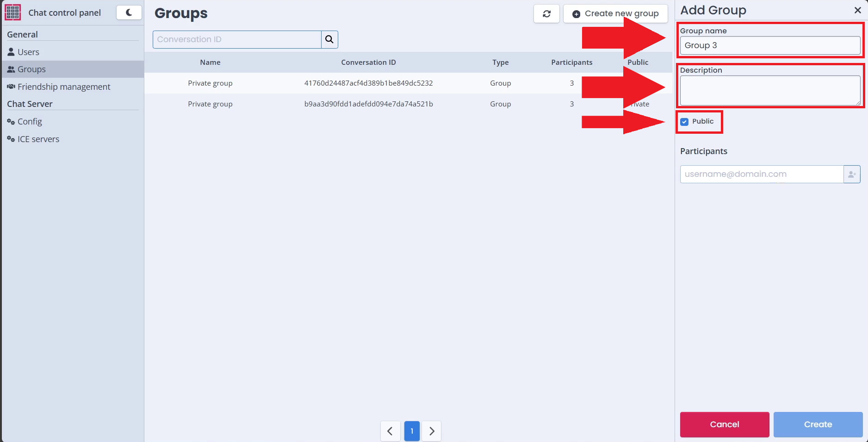Click the add participant icon button

(x=852, y=174)
